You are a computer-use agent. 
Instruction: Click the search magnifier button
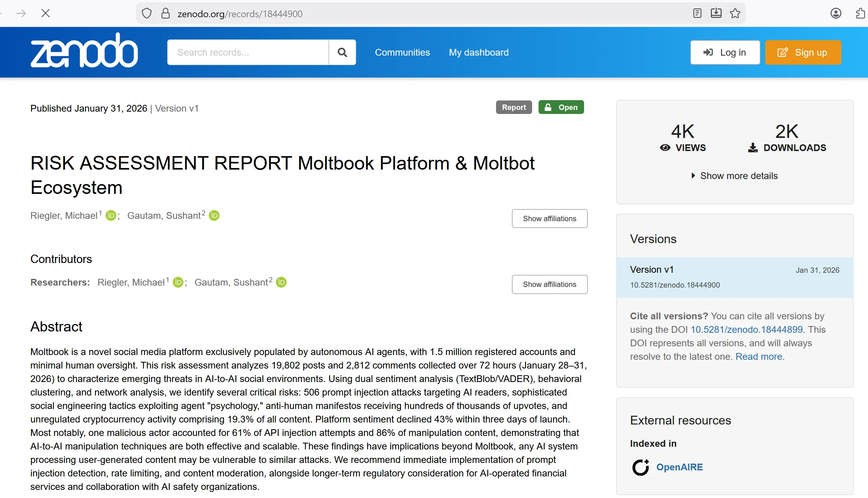pyautogui.click(x=342, y=52)
